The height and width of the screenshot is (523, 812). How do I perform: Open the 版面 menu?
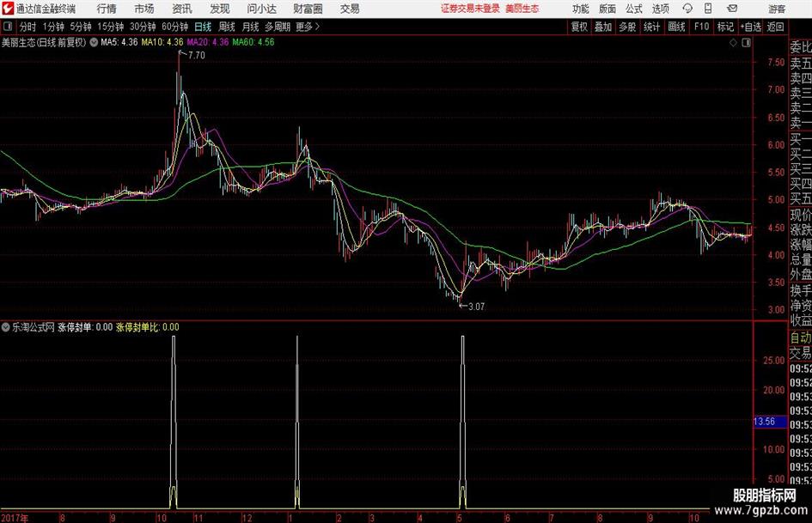[607, 9]
